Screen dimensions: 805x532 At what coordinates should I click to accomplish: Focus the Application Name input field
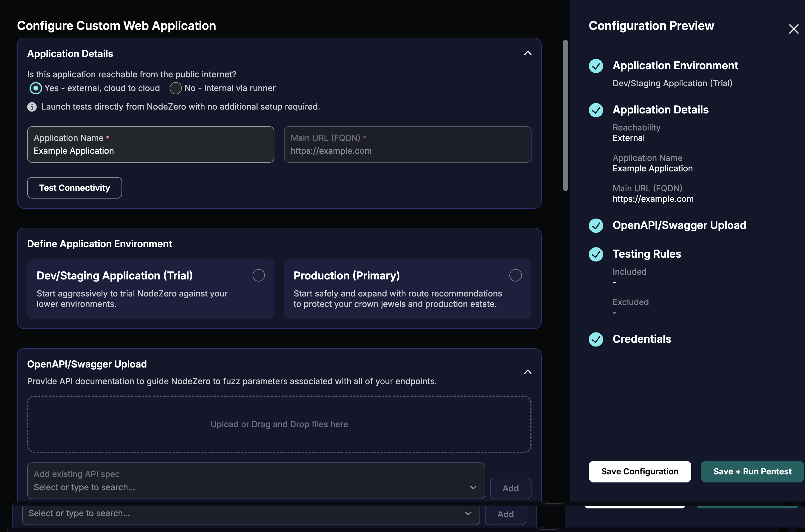151,144
